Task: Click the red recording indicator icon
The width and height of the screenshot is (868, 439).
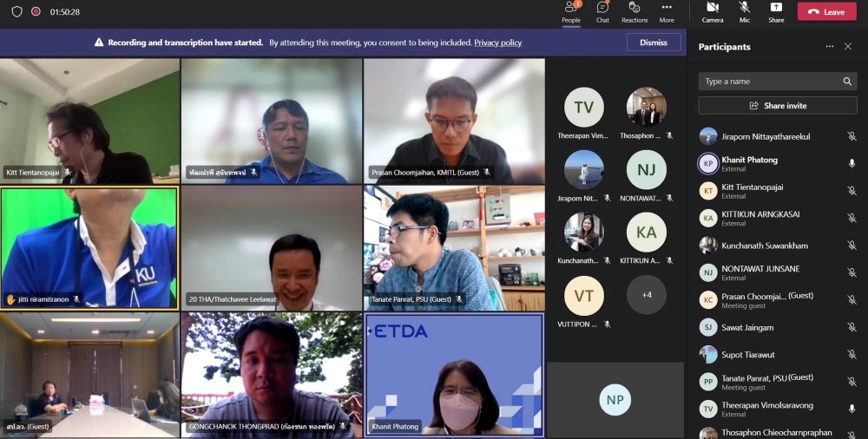Action: (x=36, y=12)
